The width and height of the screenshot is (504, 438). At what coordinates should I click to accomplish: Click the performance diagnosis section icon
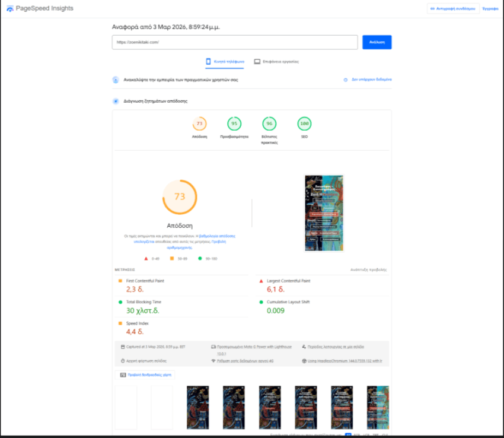[x=116, y=101]
